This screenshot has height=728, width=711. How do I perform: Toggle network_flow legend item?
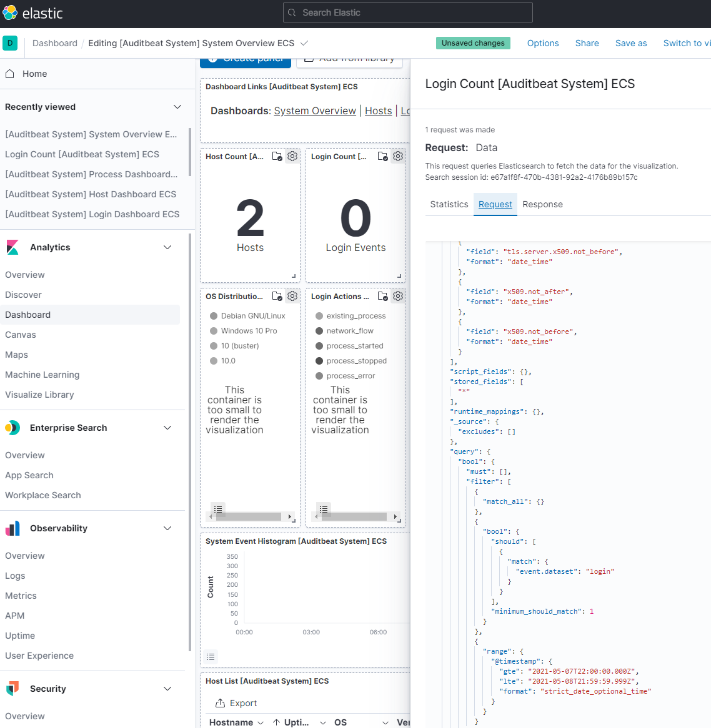[x=350, y=331]
